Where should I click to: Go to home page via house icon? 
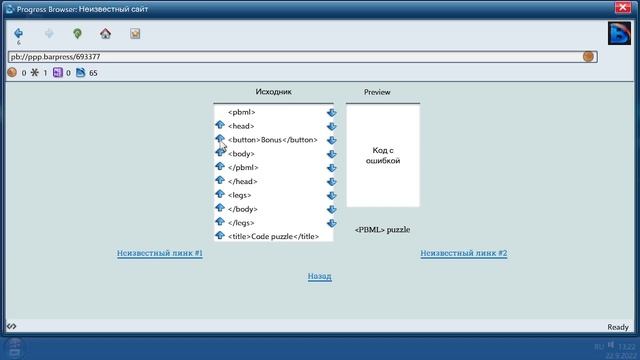(105, 33)
